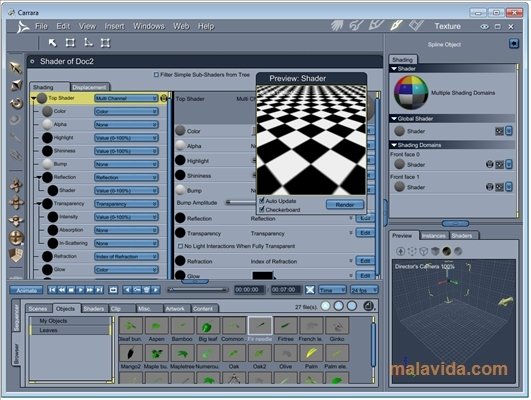Collapse the Reflection tree node
This screenshot has width=531, height=400.
click(x=39, y=177)
